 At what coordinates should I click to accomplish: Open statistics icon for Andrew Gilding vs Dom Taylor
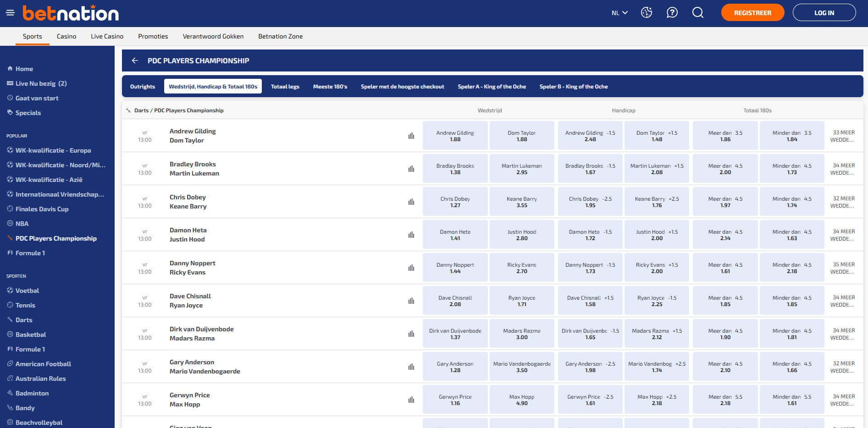click(x=411, y=136)
